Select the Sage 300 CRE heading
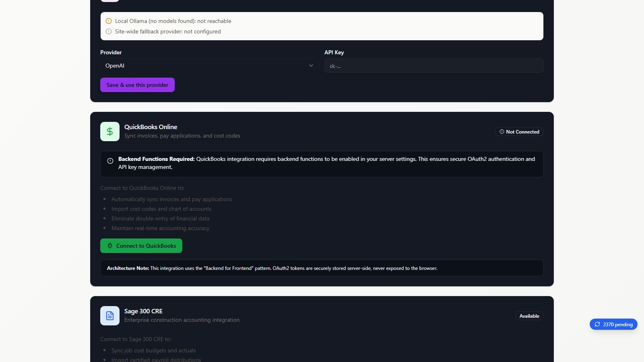644x362 pixels. click(x=143, y=311)
